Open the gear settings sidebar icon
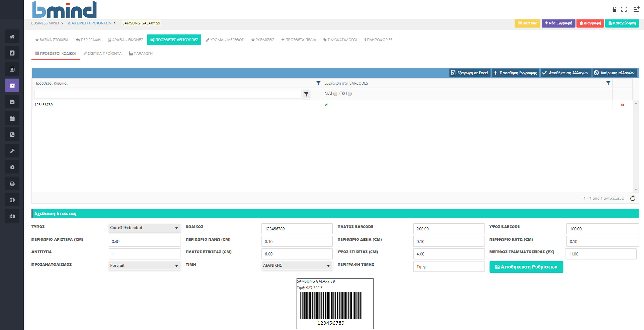 (12, 167)
